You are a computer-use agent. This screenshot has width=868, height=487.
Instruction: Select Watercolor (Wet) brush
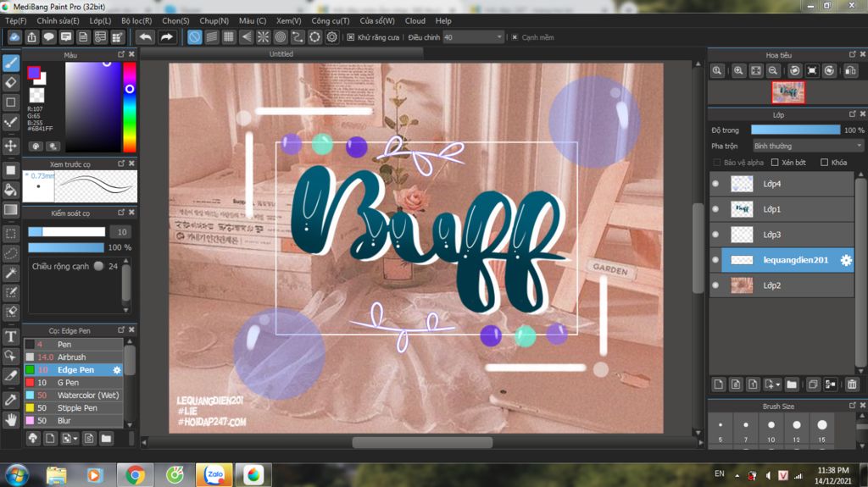tap(73, 396)
